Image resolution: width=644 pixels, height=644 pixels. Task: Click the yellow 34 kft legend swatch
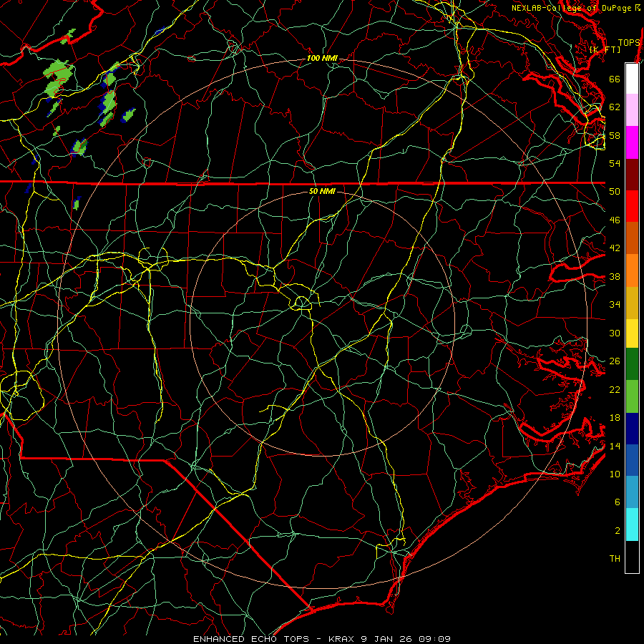(632, 333)
